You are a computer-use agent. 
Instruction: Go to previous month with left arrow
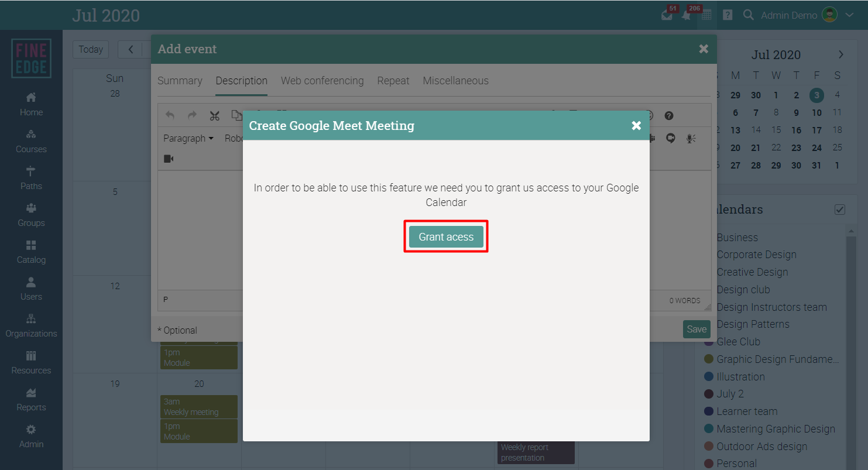pos(131,49)
